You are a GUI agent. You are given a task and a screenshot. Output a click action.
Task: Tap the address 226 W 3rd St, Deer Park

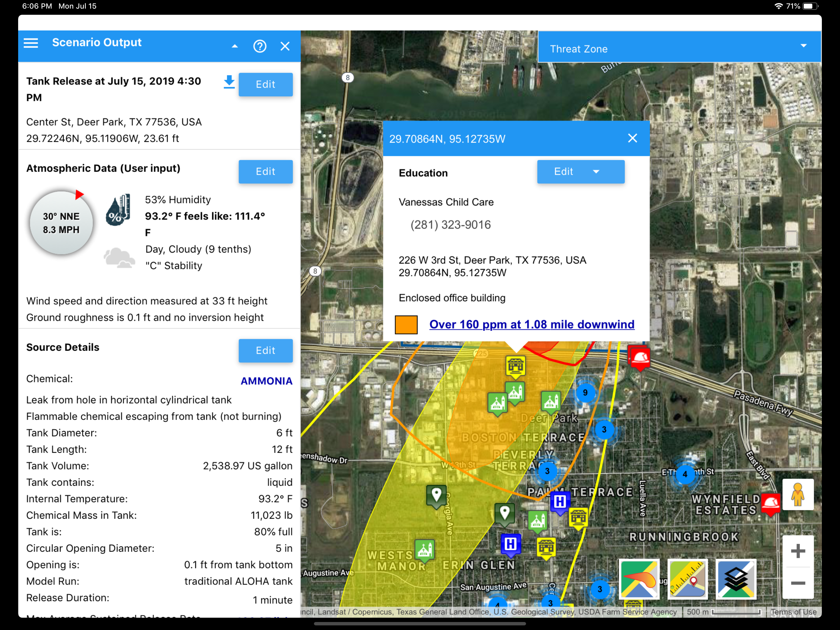point(492,260)
